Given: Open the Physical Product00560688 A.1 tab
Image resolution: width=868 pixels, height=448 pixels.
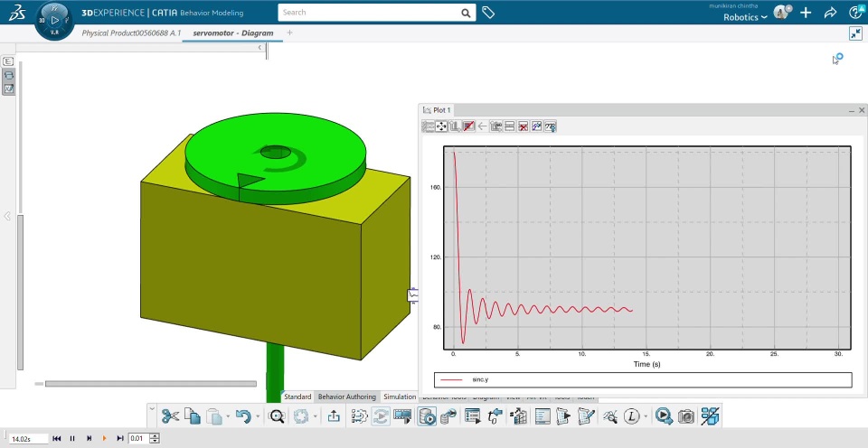Looking at the screenshot, I should [x=131, y=33].
